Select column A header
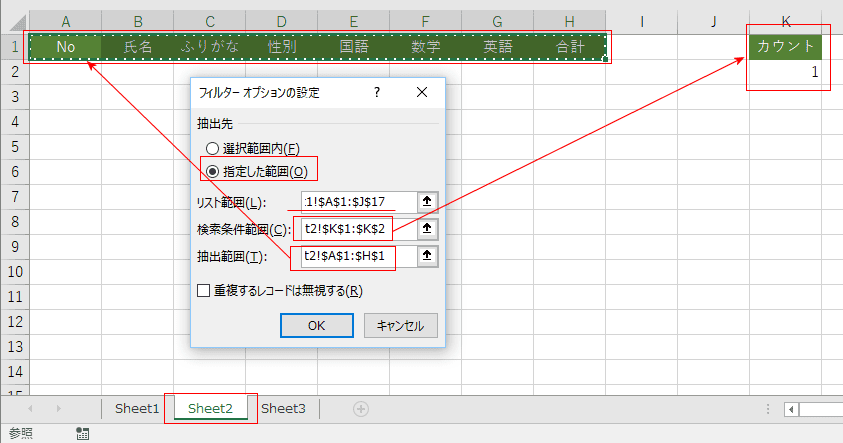Screen dimensions: 843x443 click(x=66, y=22)
